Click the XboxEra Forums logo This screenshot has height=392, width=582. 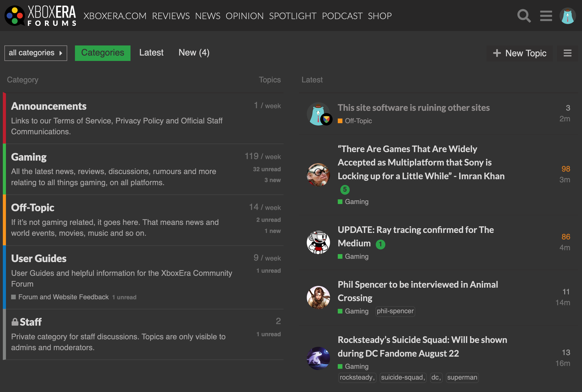[x=41, y=16]
